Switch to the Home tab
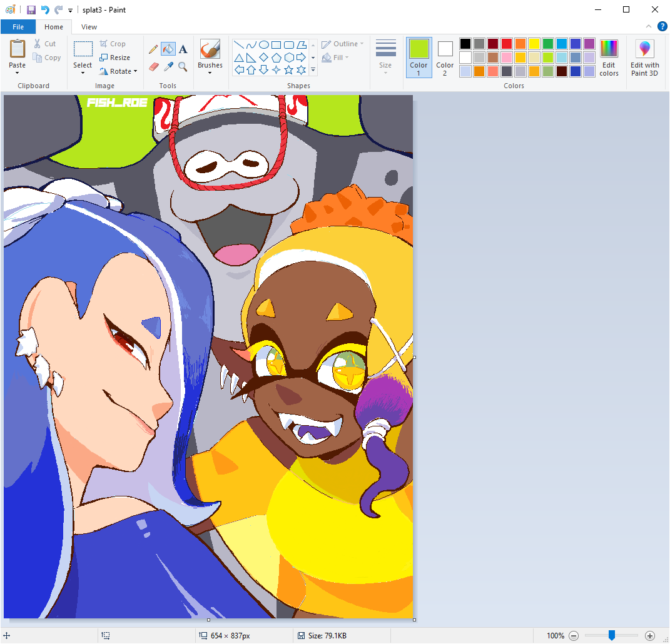 [54, 27]
